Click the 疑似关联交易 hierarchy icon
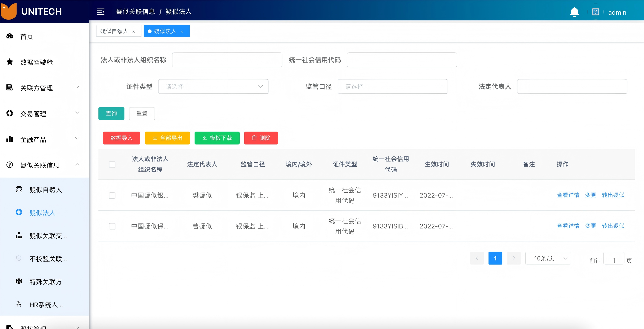This screenshot has width=644, height=329. (19, 235)
